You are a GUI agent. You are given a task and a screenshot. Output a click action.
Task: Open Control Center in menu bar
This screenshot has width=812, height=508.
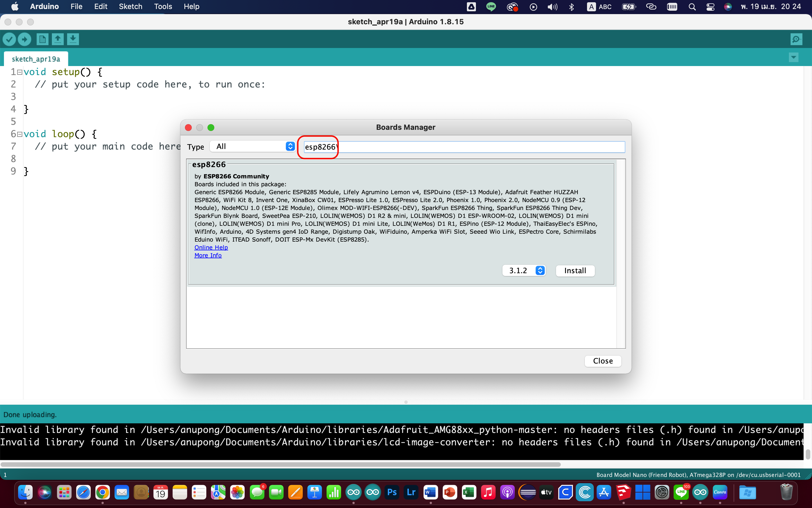pos(710,7)
